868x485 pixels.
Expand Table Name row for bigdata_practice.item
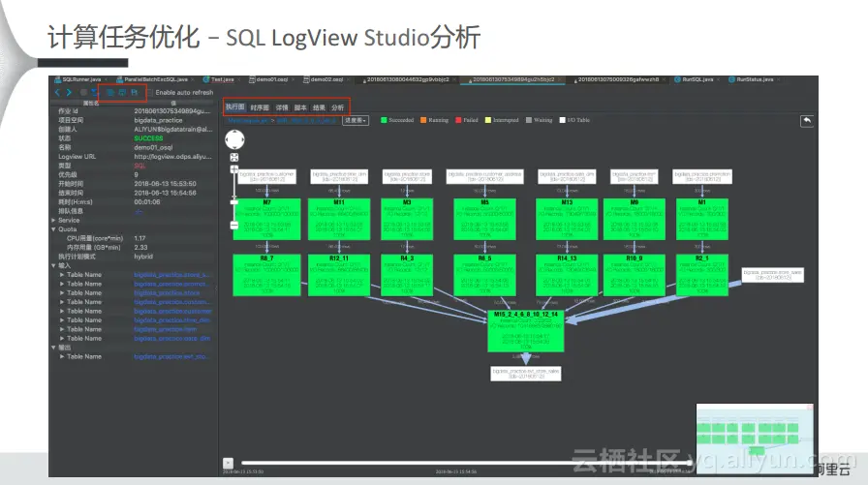62,329
